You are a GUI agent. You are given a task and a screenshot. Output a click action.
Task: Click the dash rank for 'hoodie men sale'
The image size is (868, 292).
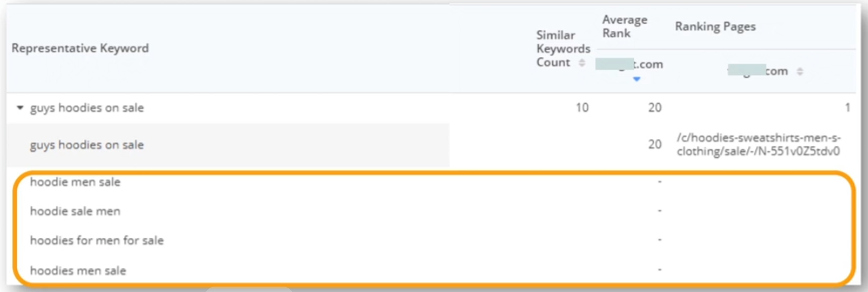pyautogui.click(x=659, y=182)
